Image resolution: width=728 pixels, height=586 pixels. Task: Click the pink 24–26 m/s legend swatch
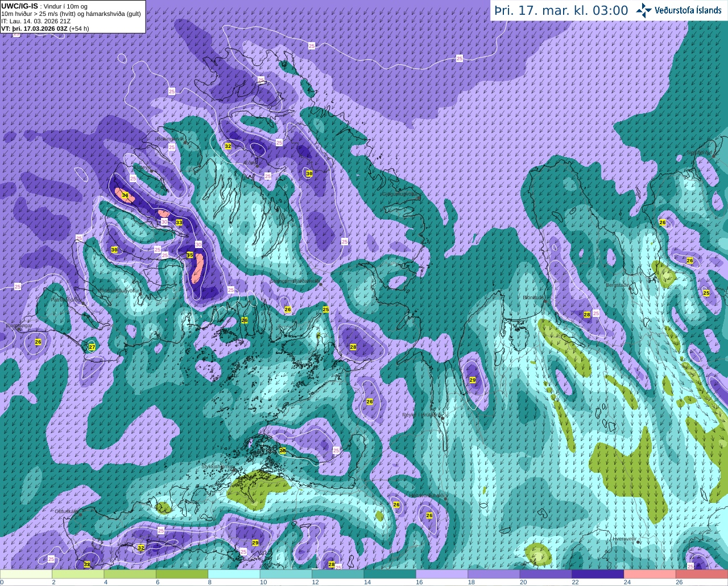point(650,574)
